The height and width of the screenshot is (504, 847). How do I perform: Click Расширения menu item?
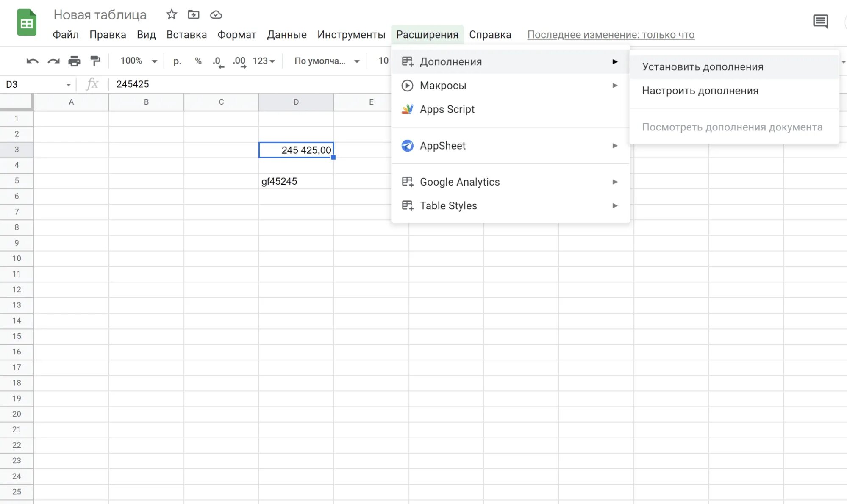(x=427, y=34)
